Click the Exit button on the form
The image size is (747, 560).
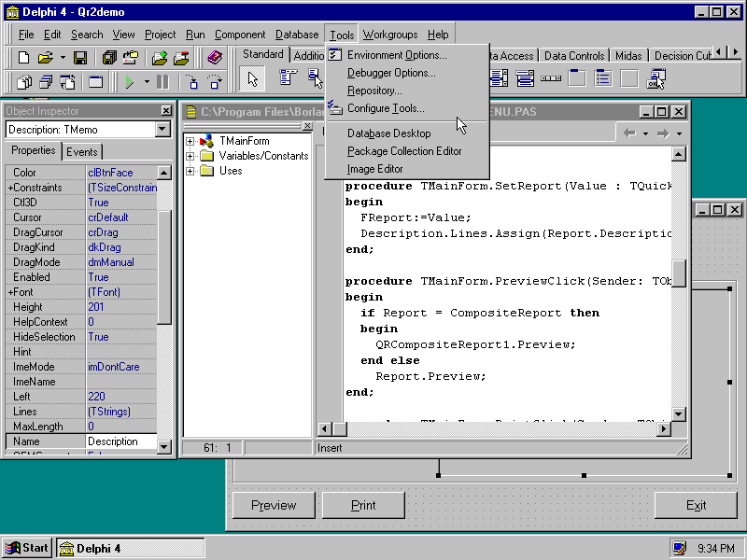(x=696, y=505)
